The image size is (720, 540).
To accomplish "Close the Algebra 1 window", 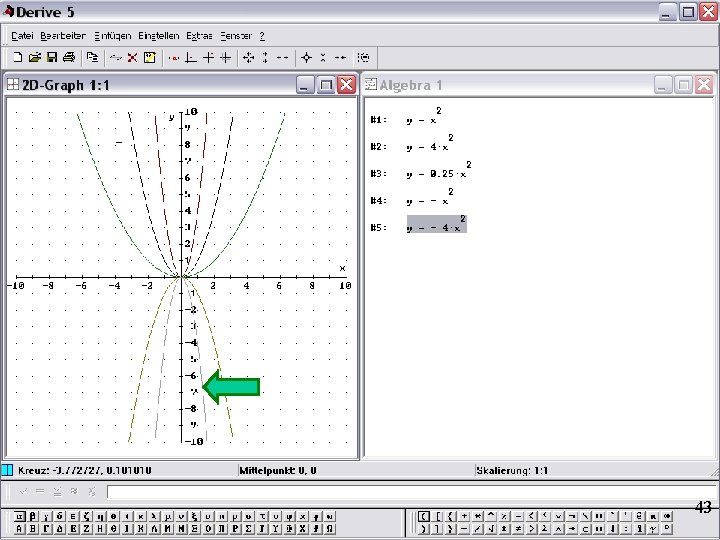I will point(704,85).
